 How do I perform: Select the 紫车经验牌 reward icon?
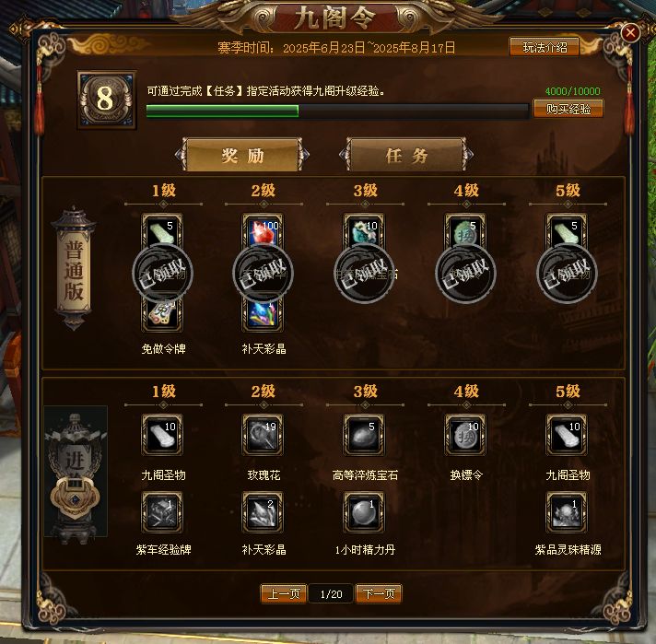pyautogui.click(x=162, y=512)
